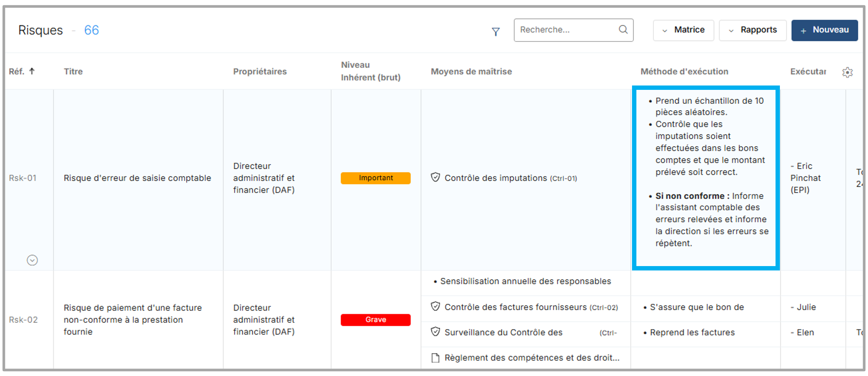Click document icon beside Règlement des compétences

[435, 358]
